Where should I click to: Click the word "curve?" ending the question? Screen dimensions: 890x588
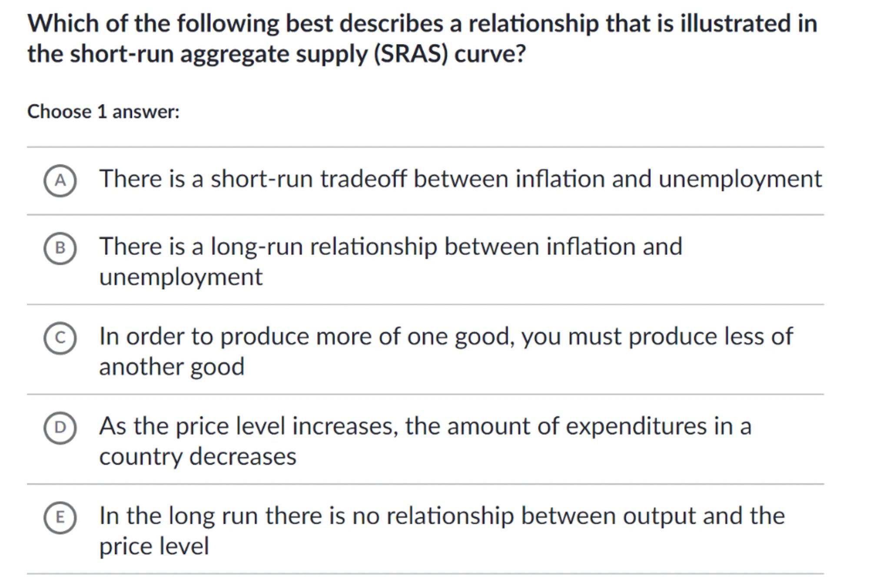tap(490, 54)
